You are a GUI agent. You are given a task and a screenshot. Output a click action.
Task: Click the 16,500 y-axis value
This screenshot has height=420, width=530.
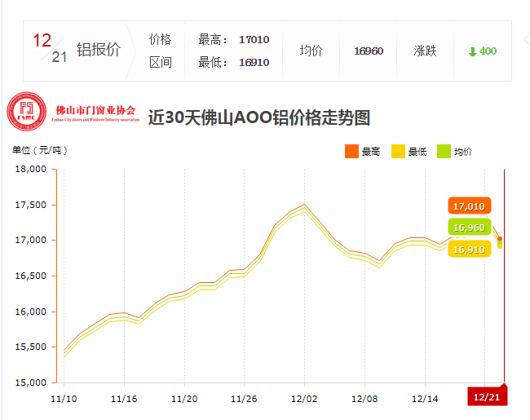pos(31,276)
